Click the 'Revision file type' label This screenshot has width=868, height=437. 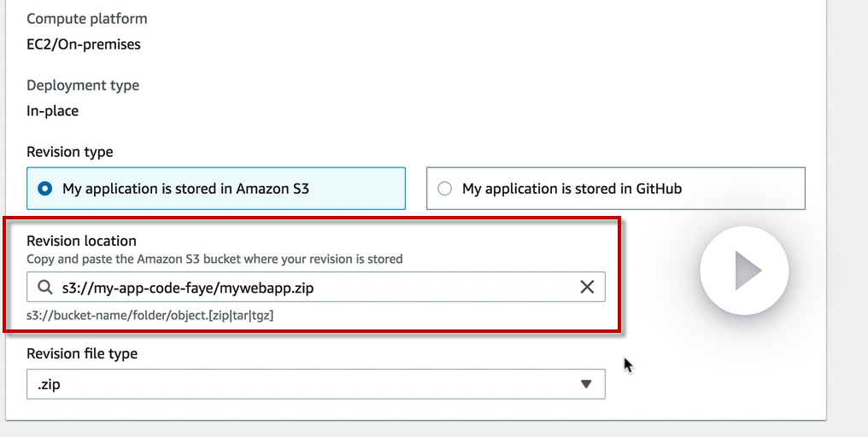[82, 353]
